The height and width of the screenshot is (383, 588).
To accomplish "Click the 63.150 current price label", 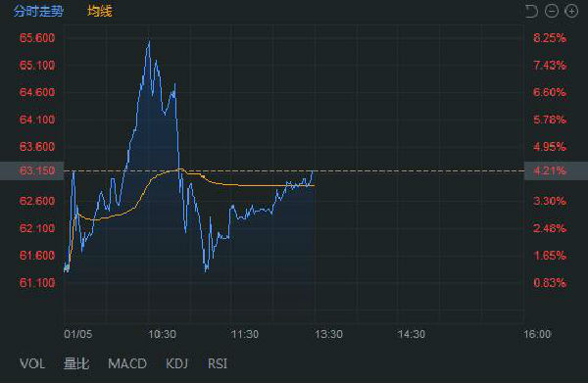I will 37,170.
